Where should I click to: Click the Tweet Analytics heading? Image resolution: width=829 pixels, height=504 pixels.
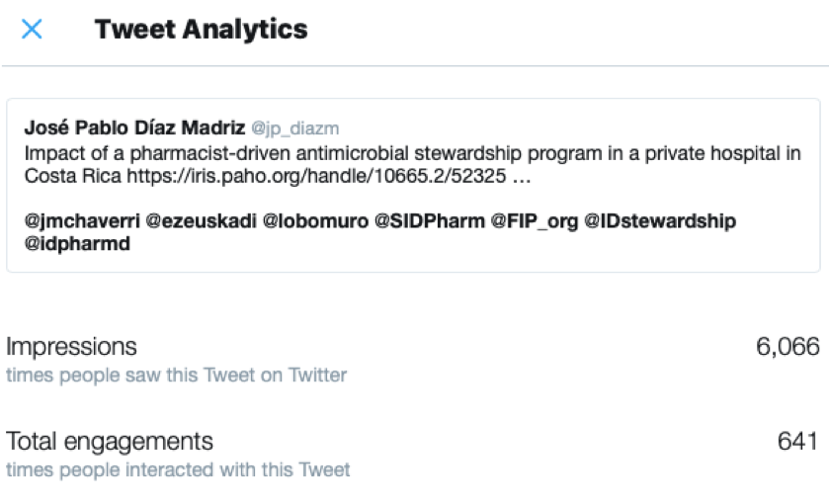click(x=201, y=29)
